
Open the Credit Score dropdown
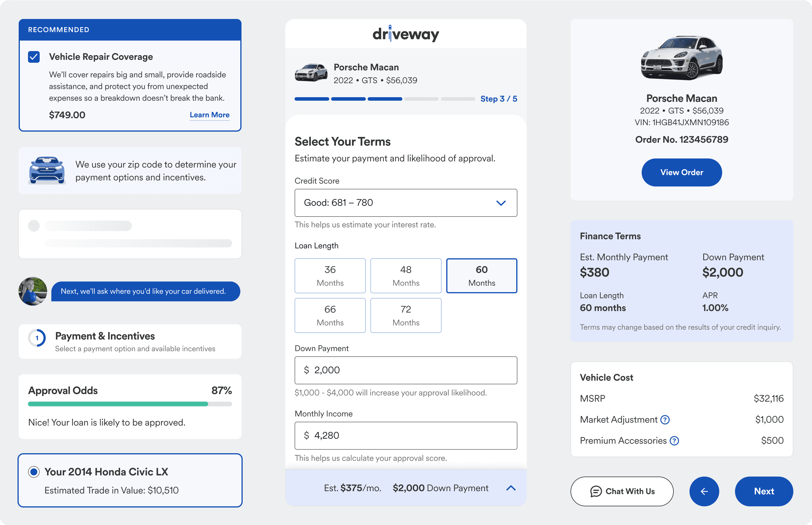tap(405, 203)
